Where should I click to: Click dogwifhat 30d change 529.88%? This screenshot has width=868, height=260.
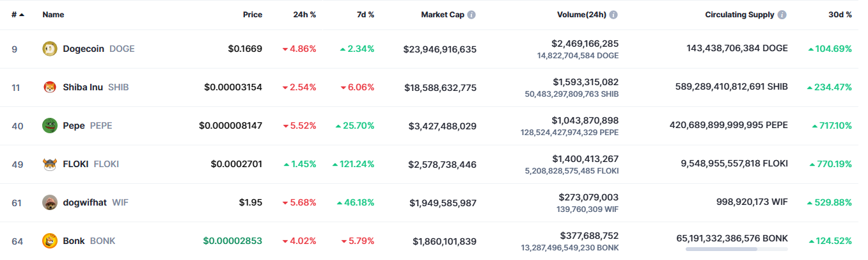coord(830,202)
